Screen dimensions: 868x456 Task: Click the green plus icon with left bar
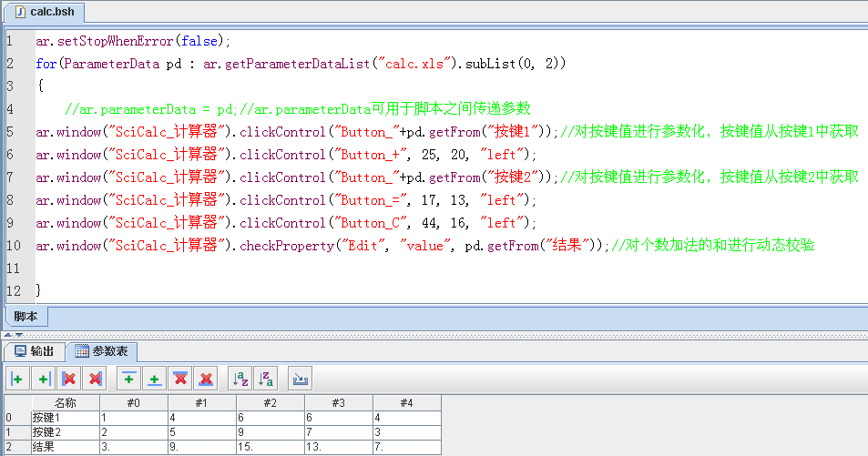pos(17,379)
